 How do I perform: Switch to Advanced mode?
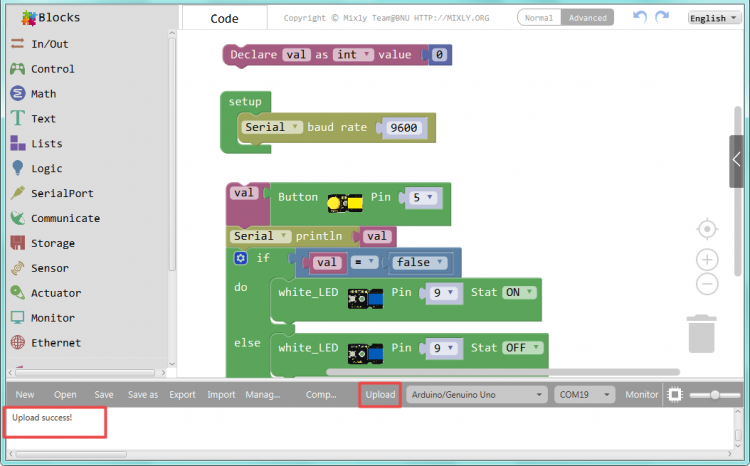coord(587,18)
